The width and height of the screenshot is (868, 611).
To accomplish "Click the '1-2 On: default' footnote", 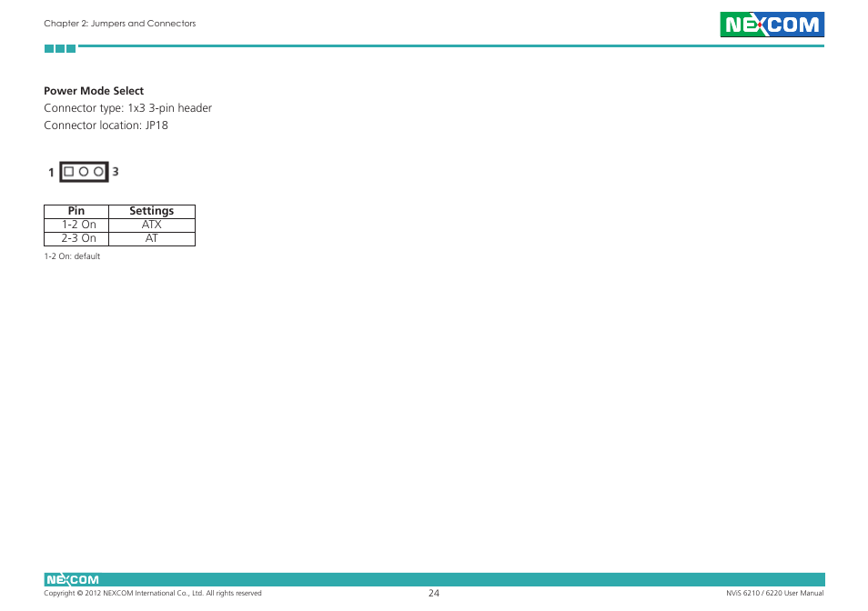I will point(72,256).
